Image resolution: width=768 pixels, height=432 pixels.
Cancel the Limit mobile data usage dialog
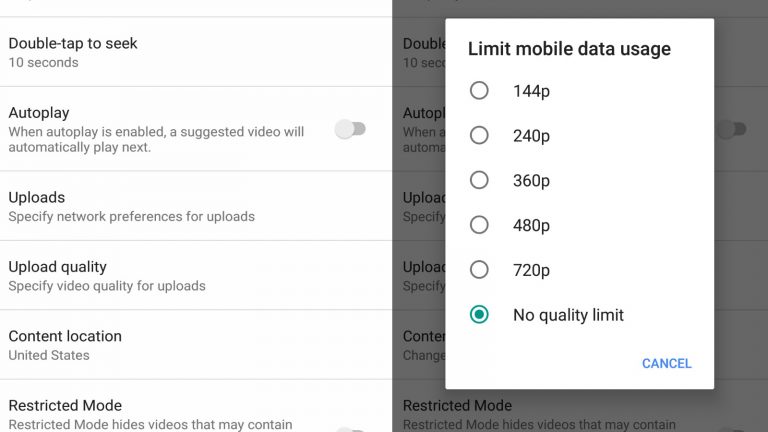point(667,363)
